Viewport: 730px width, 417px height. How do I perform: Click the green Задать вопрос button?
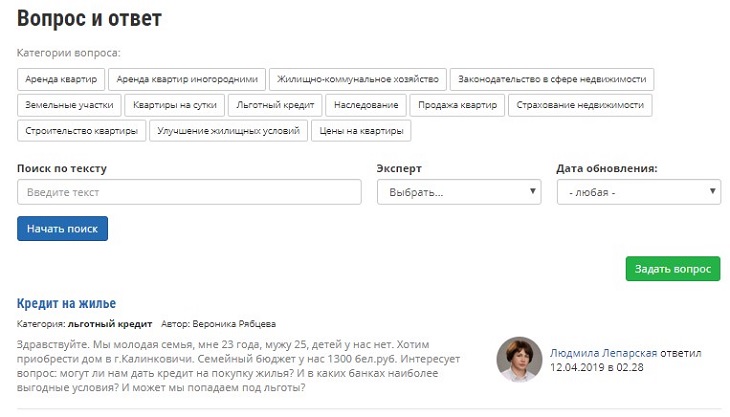point(672,269)
